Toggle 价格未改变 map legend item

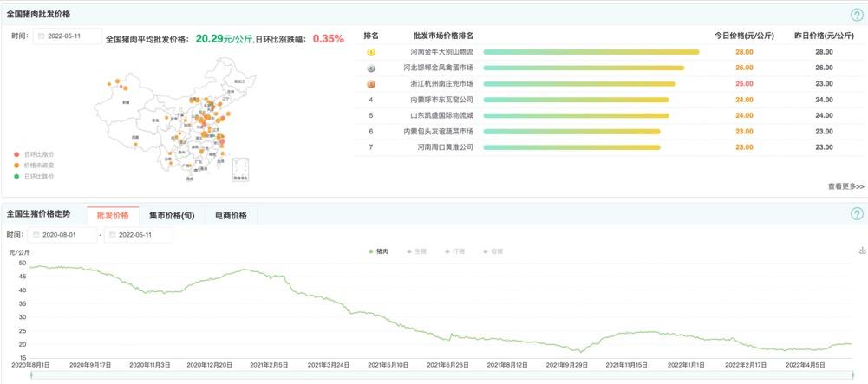point(35,165)
